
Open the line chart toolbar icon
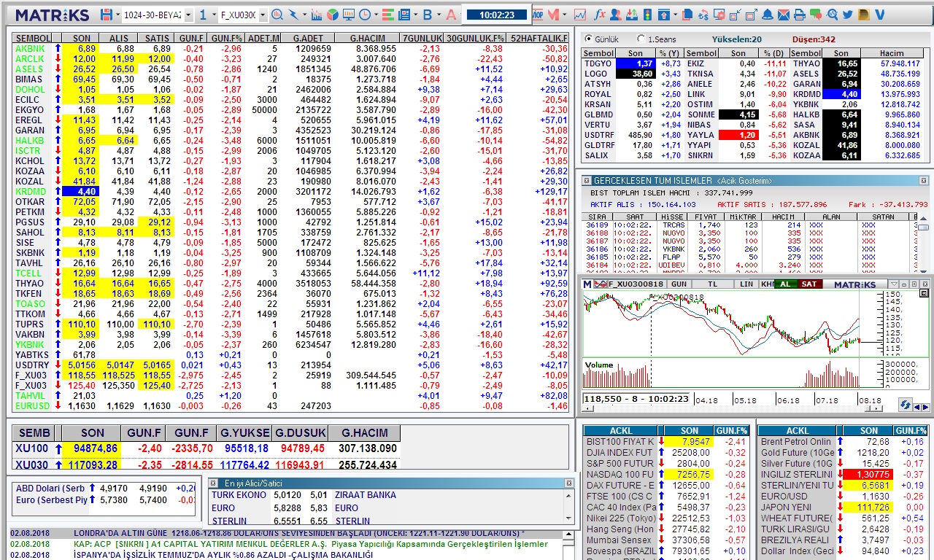click(580, 15)
